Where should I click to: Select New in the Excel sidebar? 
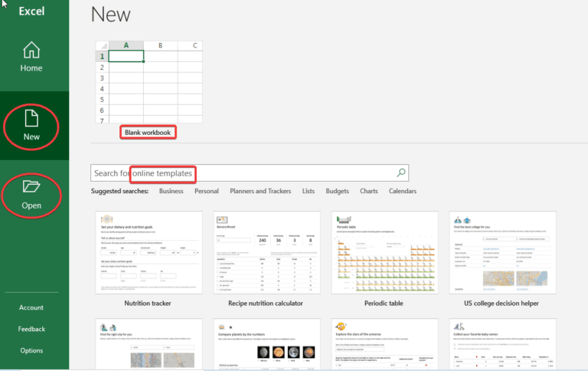tap(31, 126)
